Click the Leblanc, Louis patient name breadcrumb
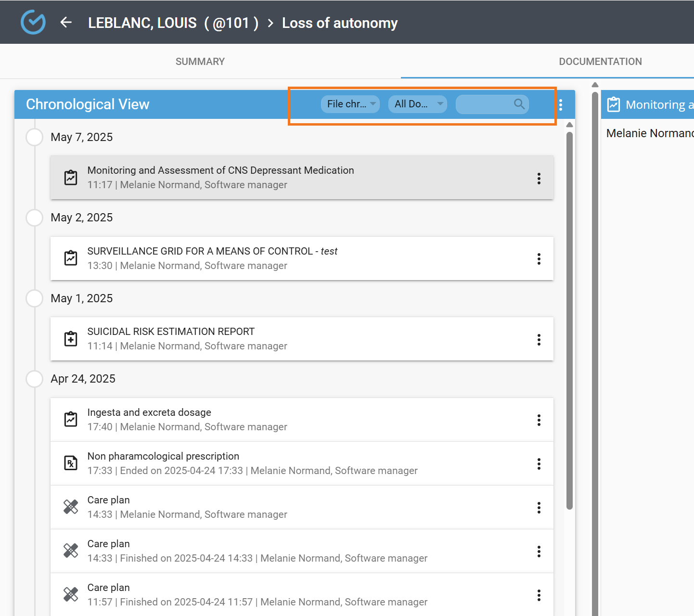This screenshot has width=694, height=616. click(142, 23)
